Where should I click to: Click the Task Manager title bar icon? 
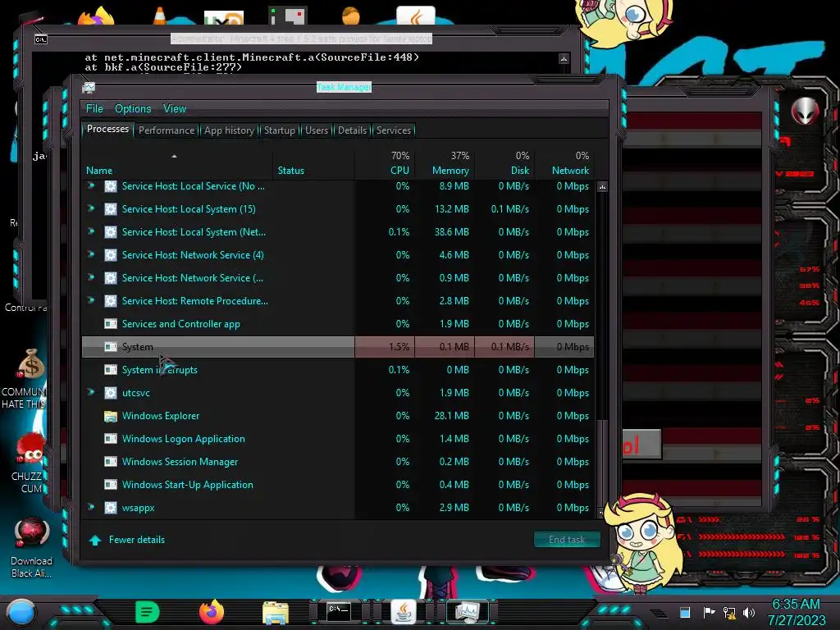pos(89,87)
